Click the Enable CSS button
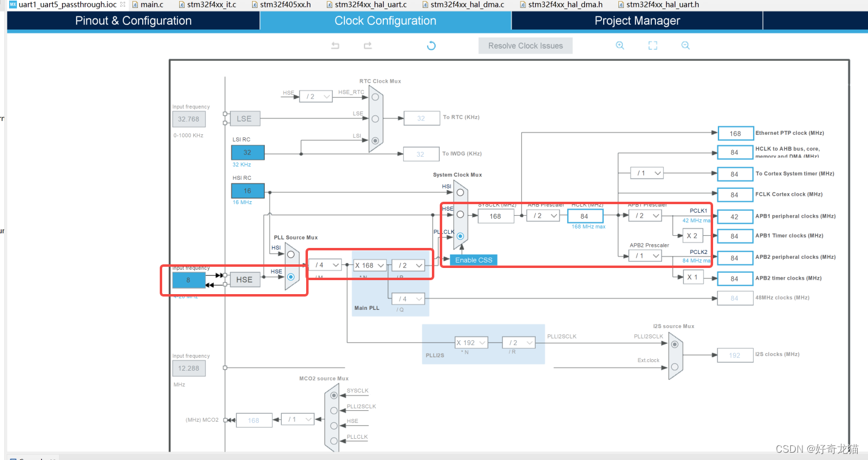Viewport: 868px width, 460px height. pyautogui.click(x=474, y=260)
